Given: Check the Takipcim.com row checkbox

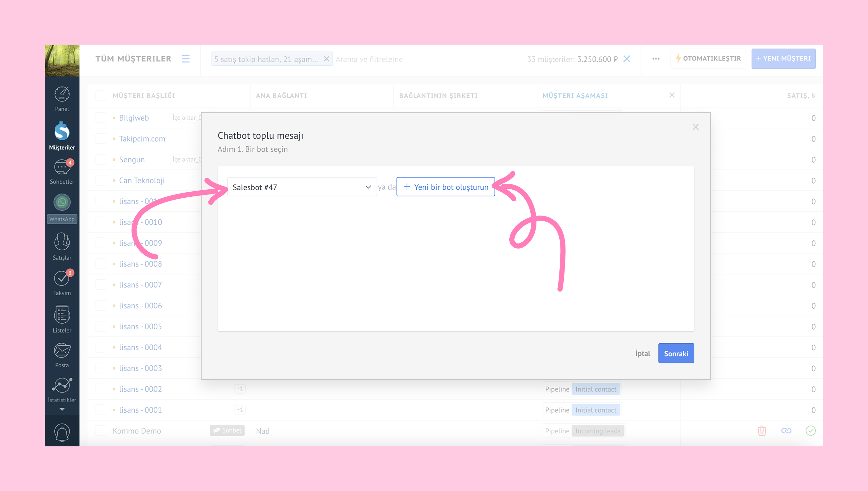Looking at the screenshot, I should point(101,139).
